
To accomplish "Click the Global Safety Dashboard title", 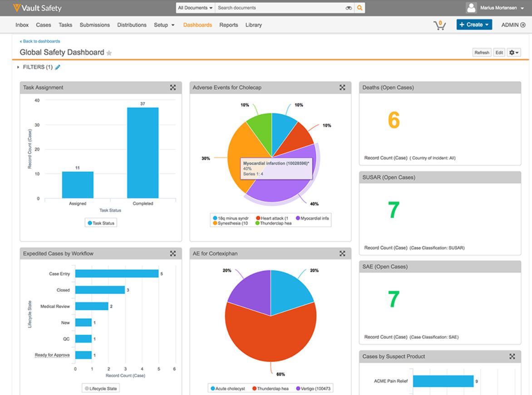I will point(62,53).
